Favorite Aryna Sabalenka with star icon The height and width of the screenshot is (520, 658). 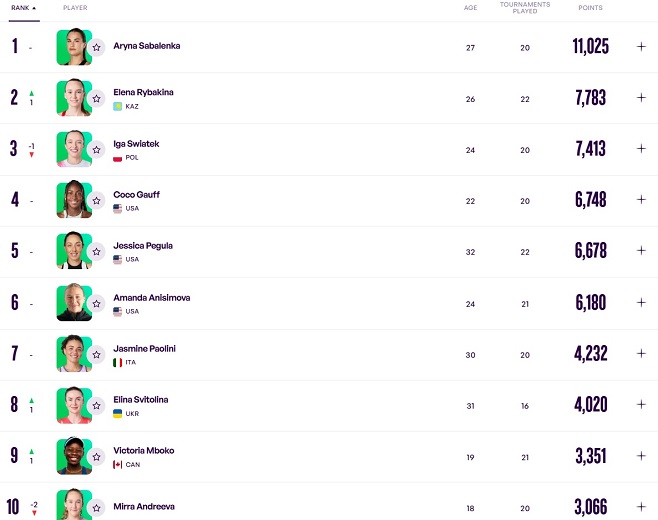click(96, 47)
